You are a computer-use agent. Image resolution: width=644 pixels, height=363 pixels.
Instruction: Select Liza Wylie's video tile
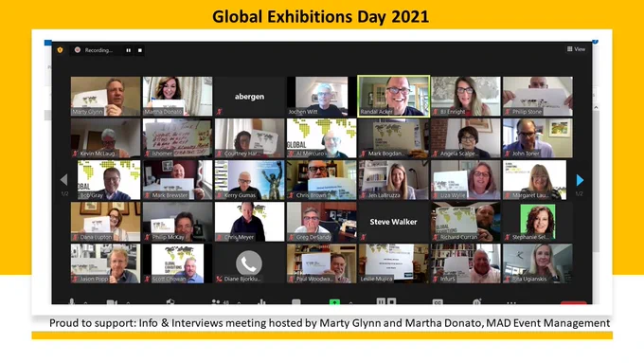point(465,180)
